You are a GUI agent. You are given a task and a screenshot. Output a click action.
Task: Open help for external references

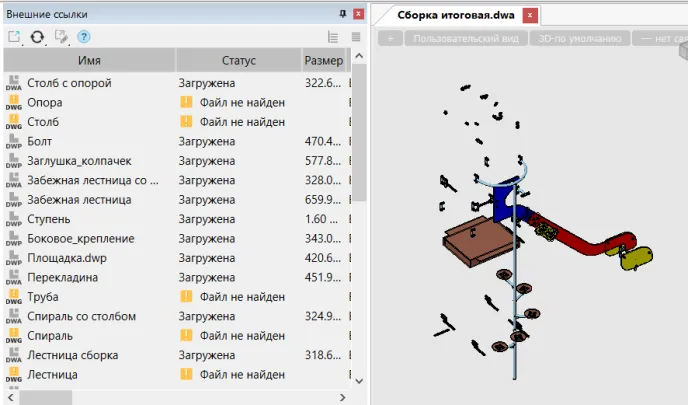84,37
